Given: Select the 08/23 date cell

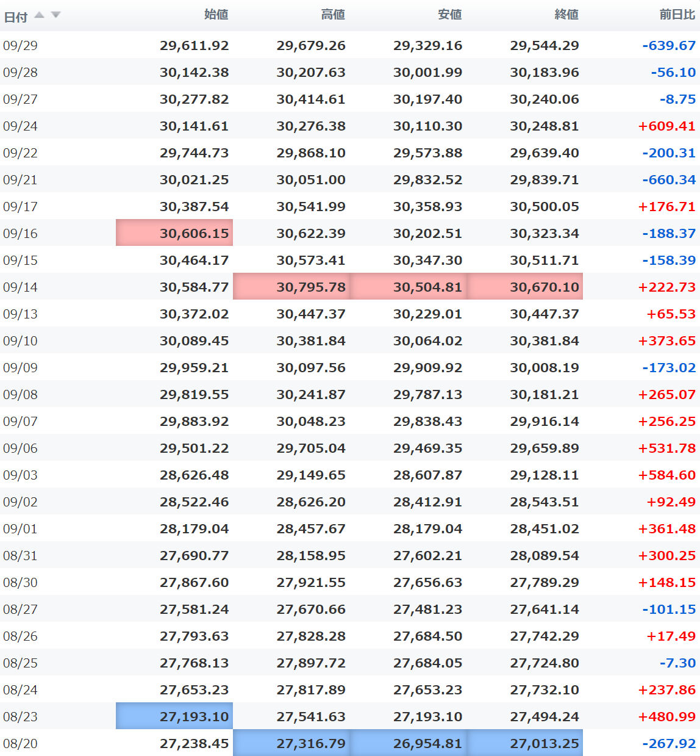Looking at the screenshot, I should [x=20, y=716].
